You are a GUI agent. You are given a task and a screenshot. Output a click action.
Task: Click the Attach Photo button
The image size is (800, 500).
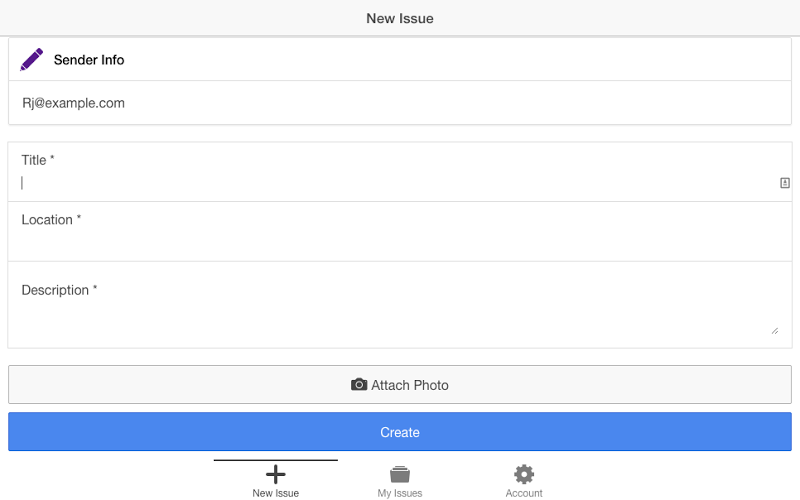399,385
